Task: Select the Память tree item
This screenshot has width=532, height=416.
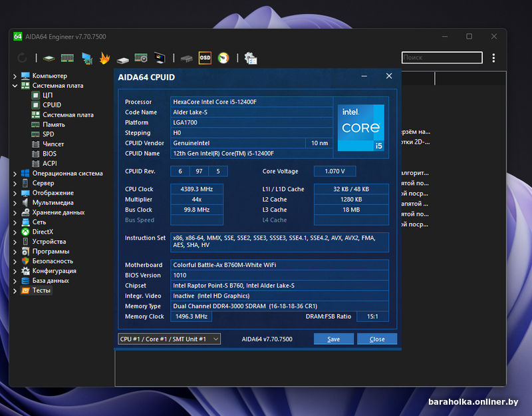Action: pos(48,124)
